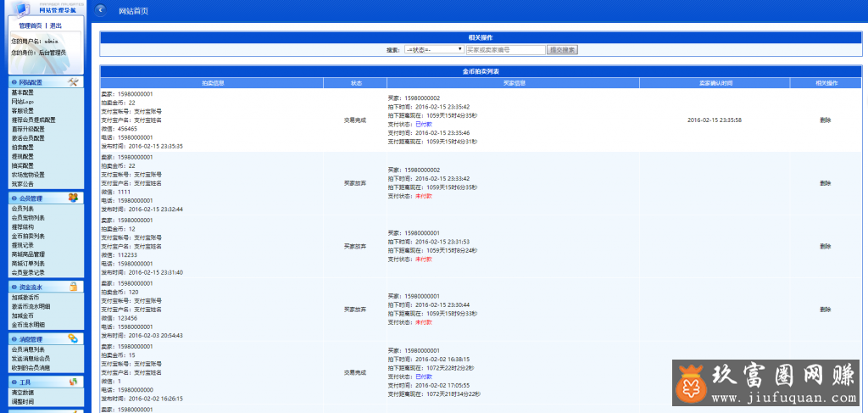This screenshot has width=868, height=413.
Task: Open 基本配置 menu item
Action: [x=23, y=92]
